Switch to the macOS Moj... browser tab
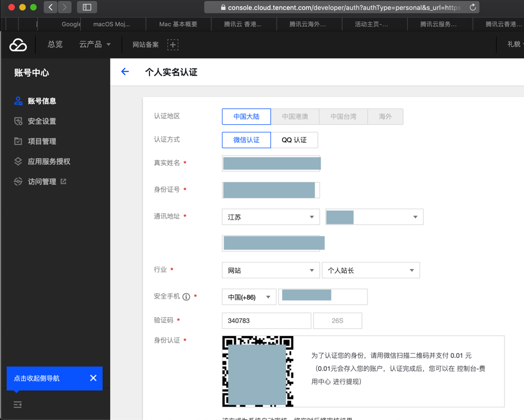Viewport: 524px width, 420px height. (113, 24)
